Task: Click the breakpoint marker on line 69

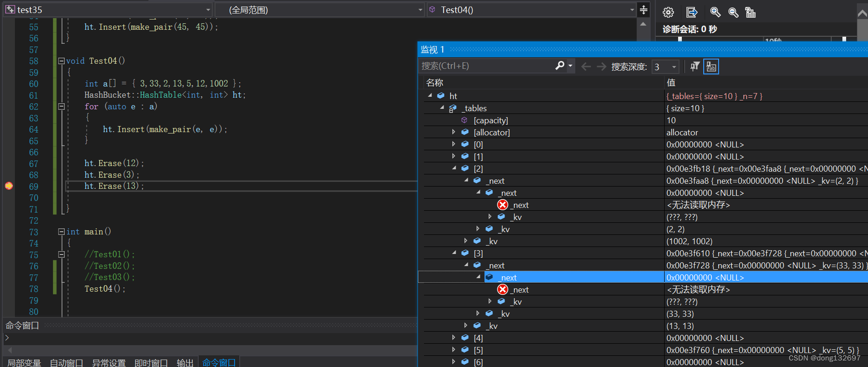Action: coord(9,186)
